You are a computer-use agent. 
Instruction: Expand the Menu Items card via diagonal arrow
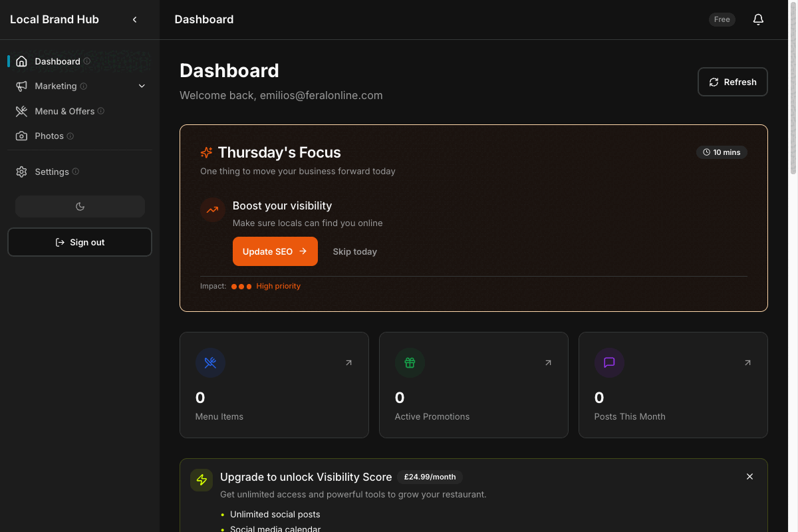point(348,362)
